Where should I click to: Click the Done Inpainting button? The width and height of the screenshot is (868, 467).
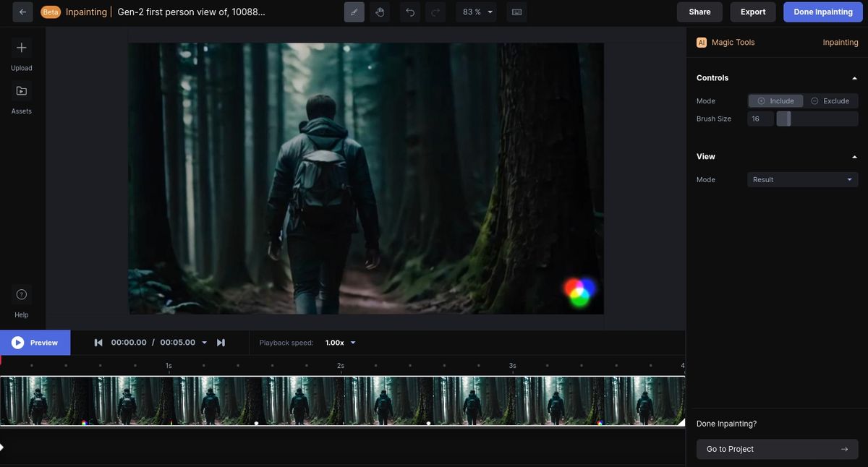click(x=822, y=12)
